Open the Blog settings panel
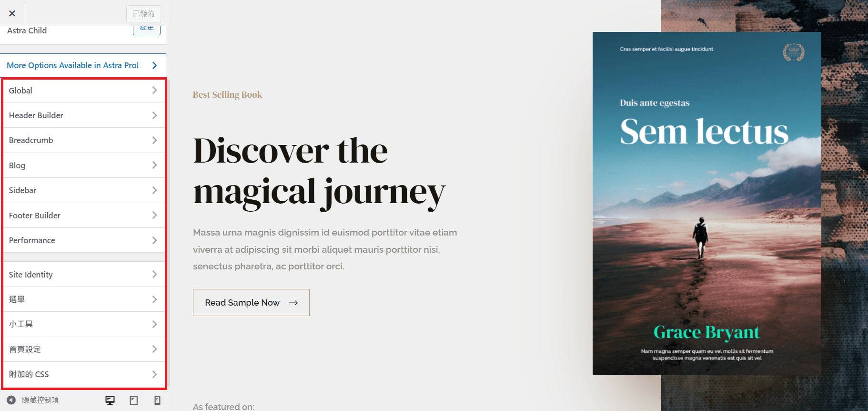 [84, 165]
